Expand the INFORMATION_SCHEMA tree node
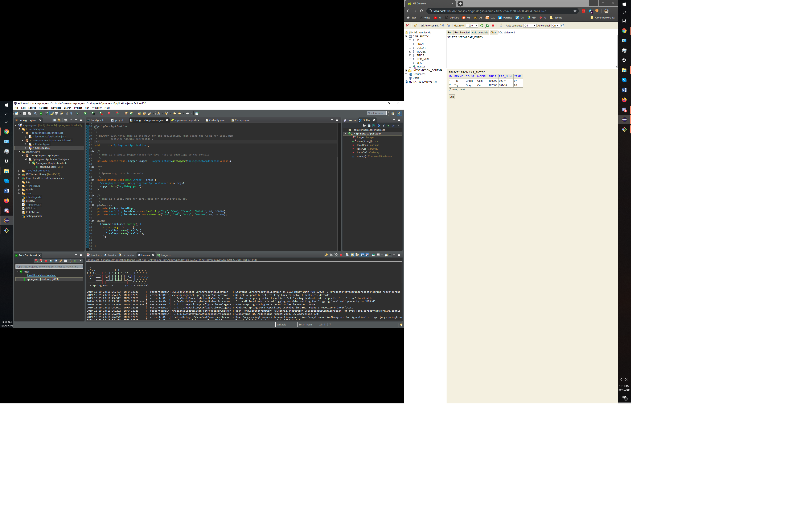788x532 pixels. (x=406, y=70)
